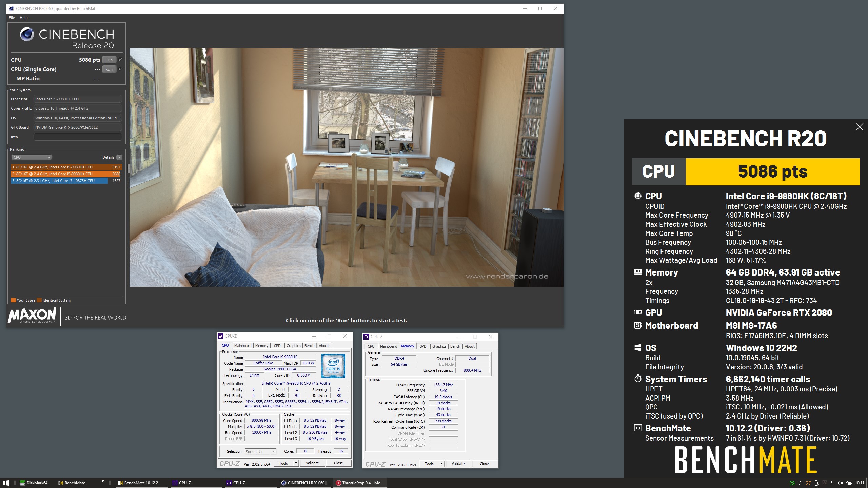
Task: Switch to CPU tab in right CPU-Z
Action: [x=371, y=346]
